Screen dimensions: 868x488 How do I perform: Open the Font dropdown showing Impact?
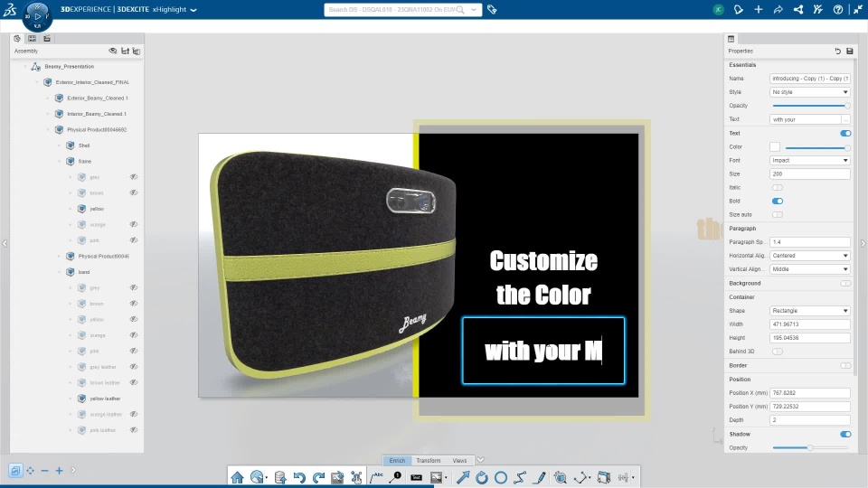pos(810,161)
